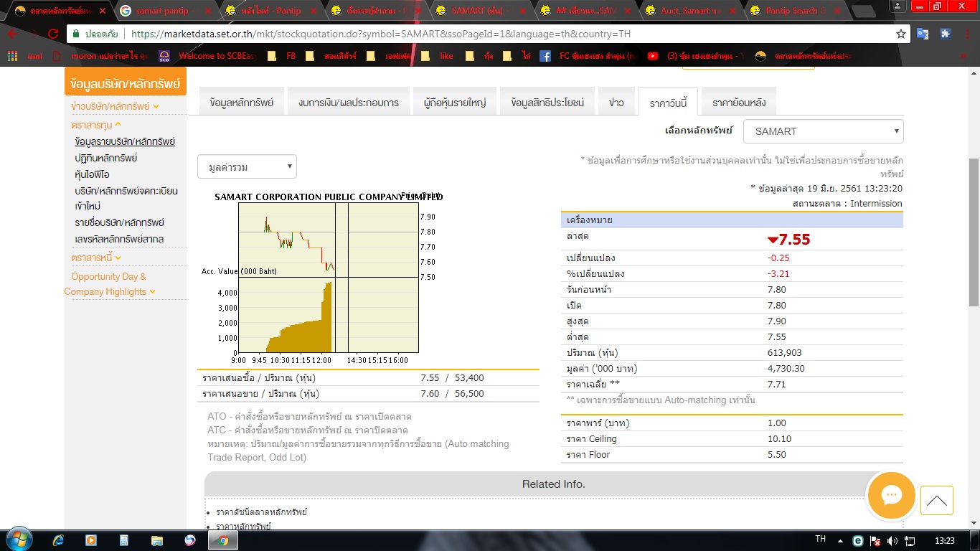Open the ราคาย้อนหลัง tab
This screenshot has width=980, height=551.
739,103
